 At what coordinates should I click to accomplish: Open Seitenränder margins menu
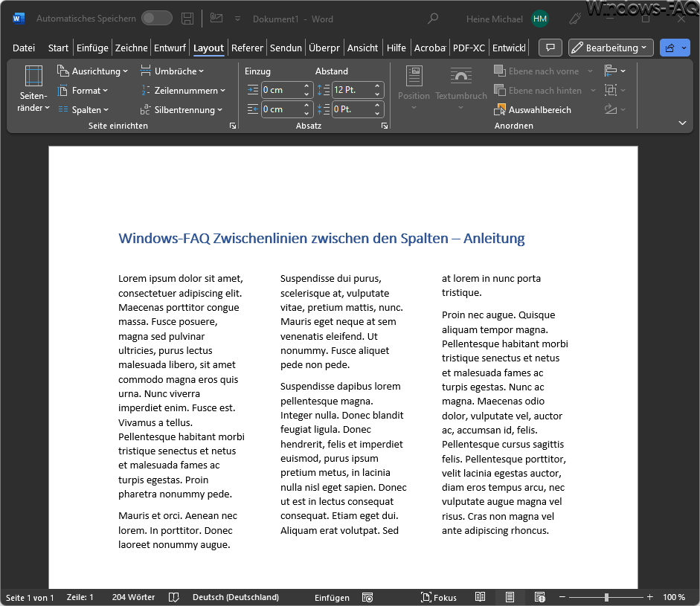point(33,88)
